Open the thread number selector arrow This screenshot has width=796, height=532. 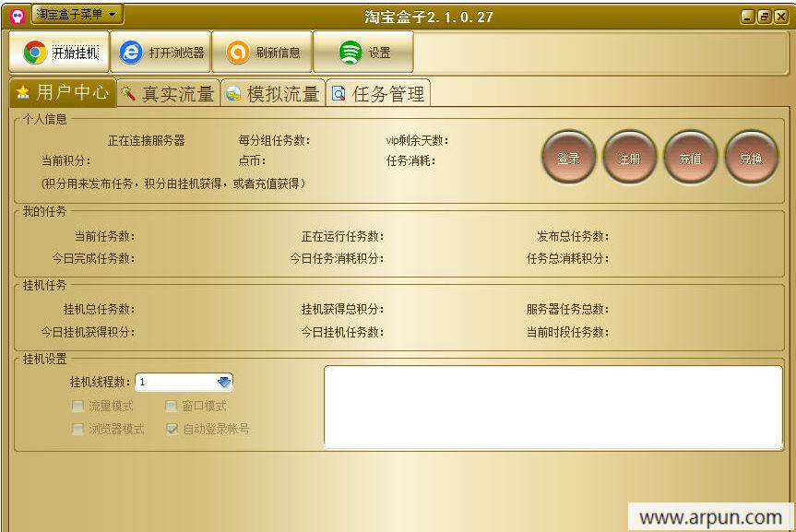[x=224, y=381]
